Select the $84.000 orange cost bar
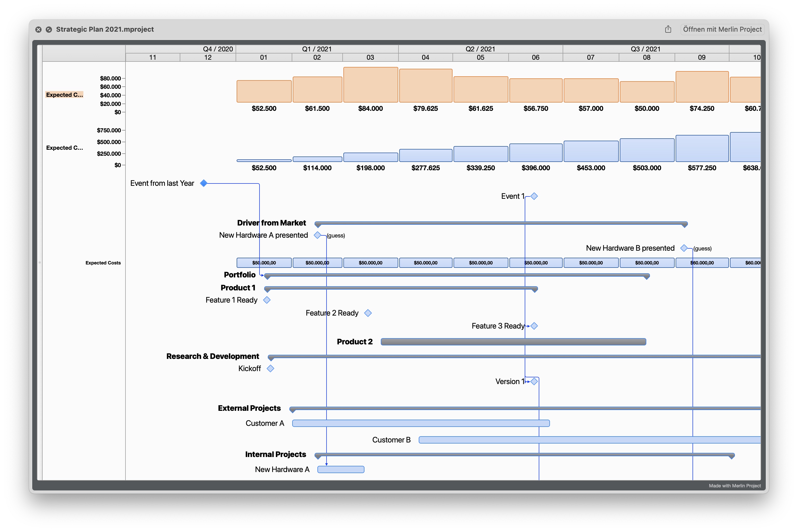 tap(370, 85)
